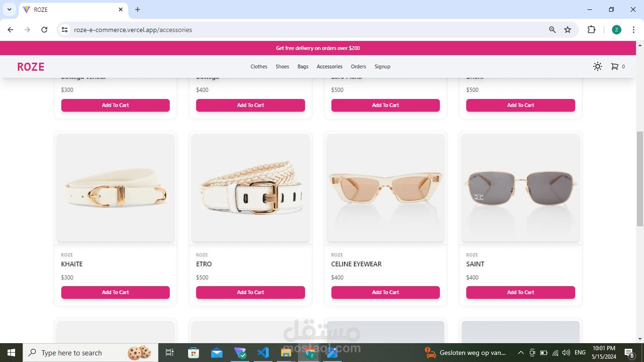This screenshot has width=644, height=362.
Task: Open battery status in system tray
Action: 544,353
